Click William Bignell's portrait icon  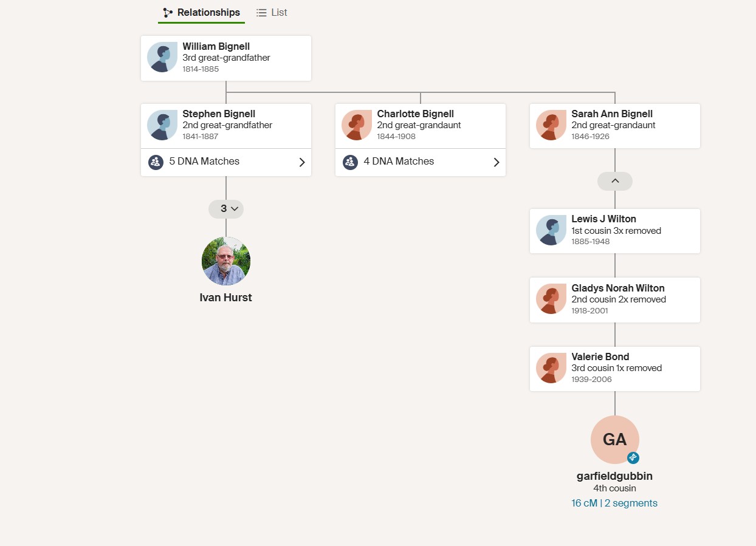coord(162,57)
